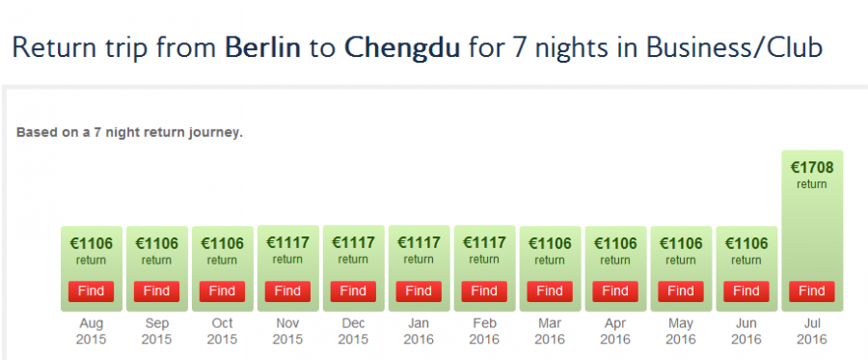Viewport: 868px width, 360px height.
Task: Select the €1708 July 2016 price bar
Action: [812, 231]
